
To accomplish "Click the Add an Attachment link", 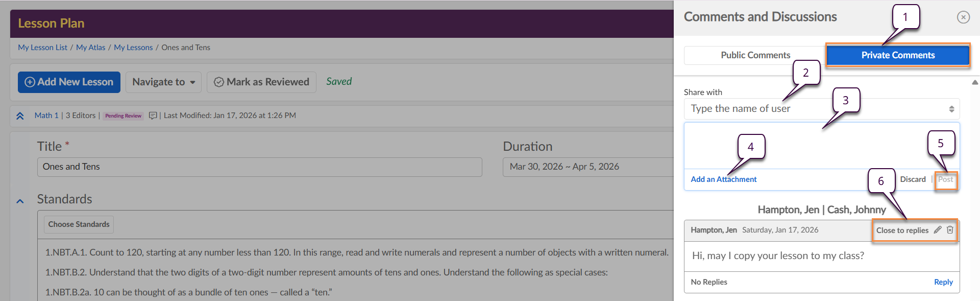I will click(x=723, y=179).
